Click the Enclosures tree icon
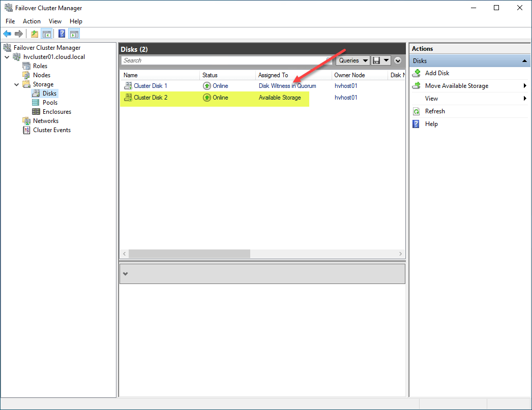The height and width of the screenshot is (410, 532). [x=36, y=111]
